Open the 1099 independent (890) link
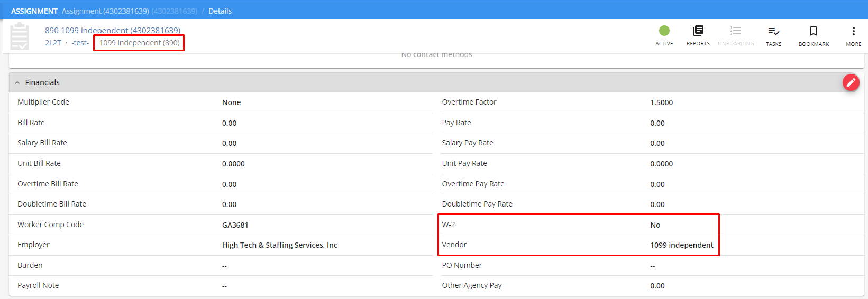The height and width of the screenshot is (299, 868). (x=140, y=43)
